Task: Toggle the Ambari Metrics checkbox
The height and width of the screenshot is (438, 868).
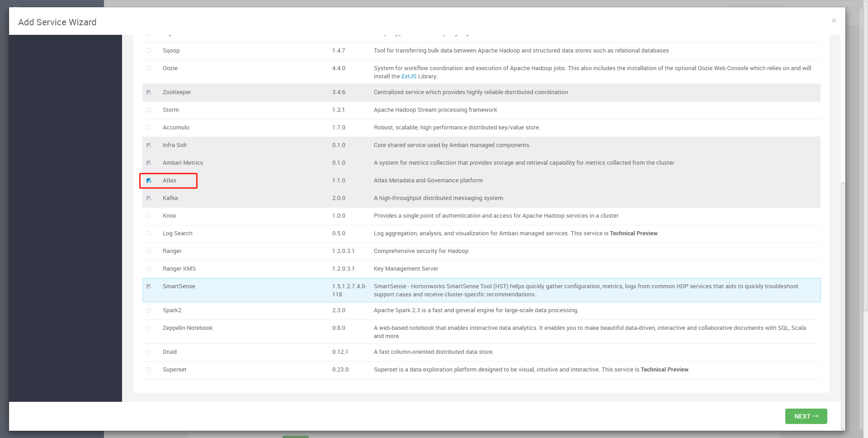Action: 149,163
